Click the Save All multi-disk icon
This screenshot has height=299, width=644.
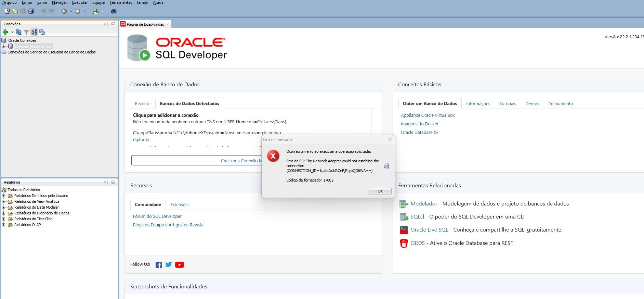[x=31, y=11]
